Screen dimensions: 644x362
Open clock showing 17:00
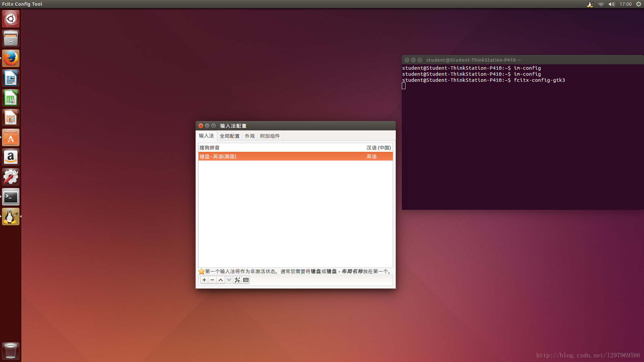tap(626, 4)
